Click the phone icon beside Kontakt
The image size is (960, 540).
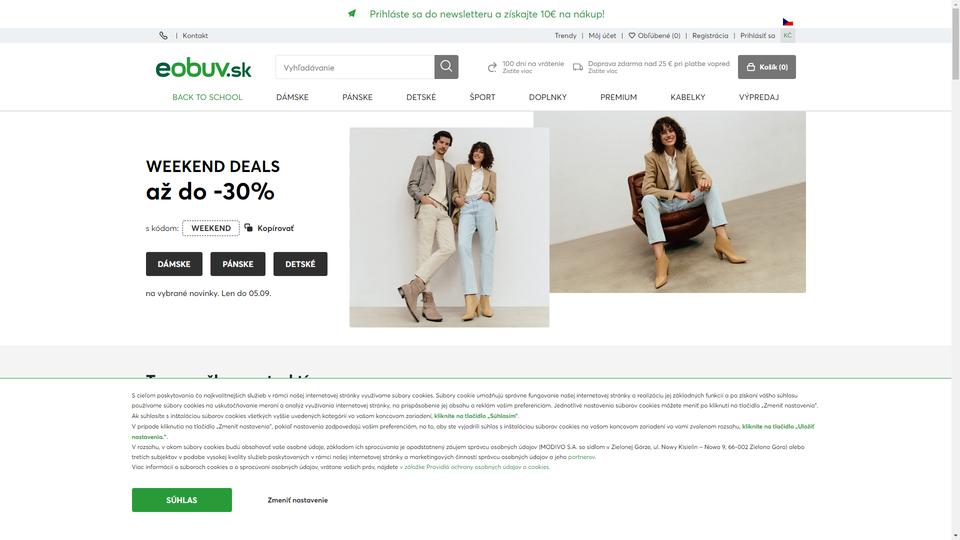[163, 36]
